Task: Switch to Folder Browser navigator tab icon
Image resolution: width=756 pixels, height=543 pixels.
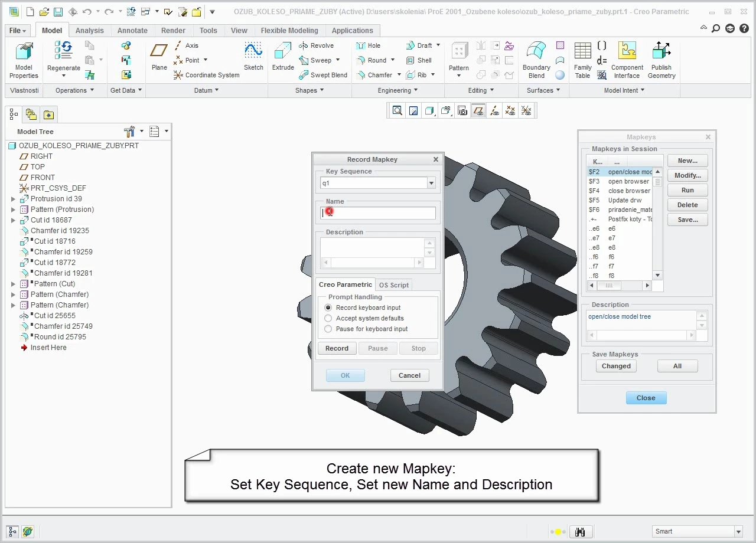Action: point(31,115)
